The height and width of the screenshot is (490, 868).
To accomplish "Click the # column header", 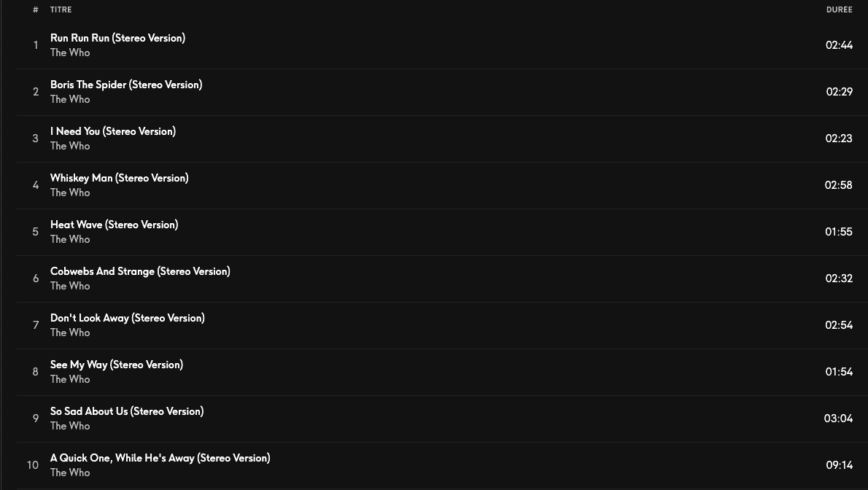I will point(36,9).
